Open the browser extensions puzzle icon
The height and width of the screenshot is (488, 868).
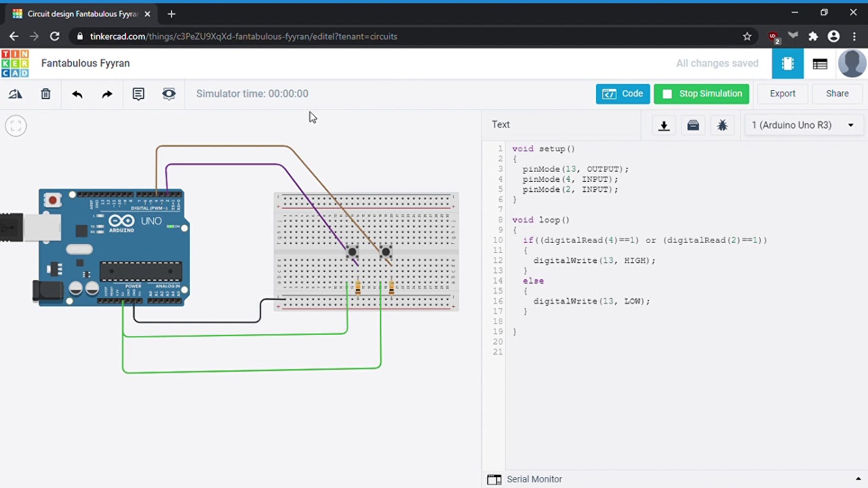pos(814,37)
